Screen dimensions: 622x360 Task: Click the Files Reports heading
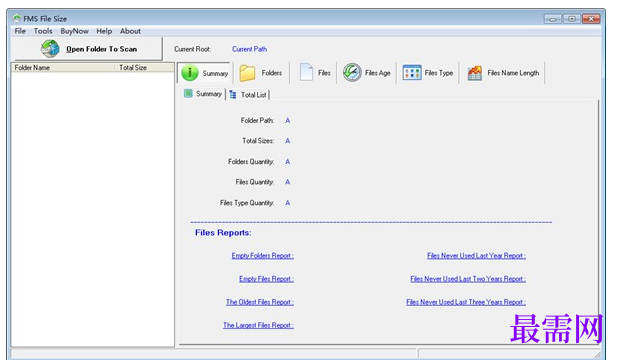tap(223, 233)
